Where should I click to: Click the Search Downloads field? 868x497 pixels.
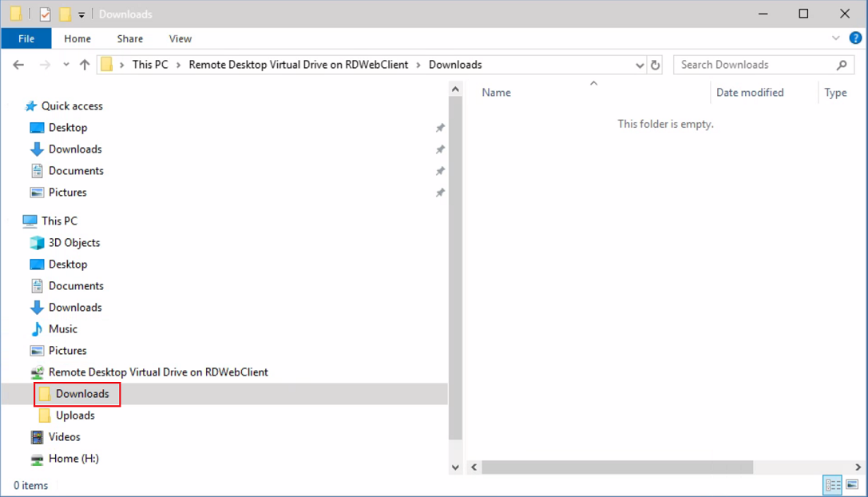click(763, 65)
